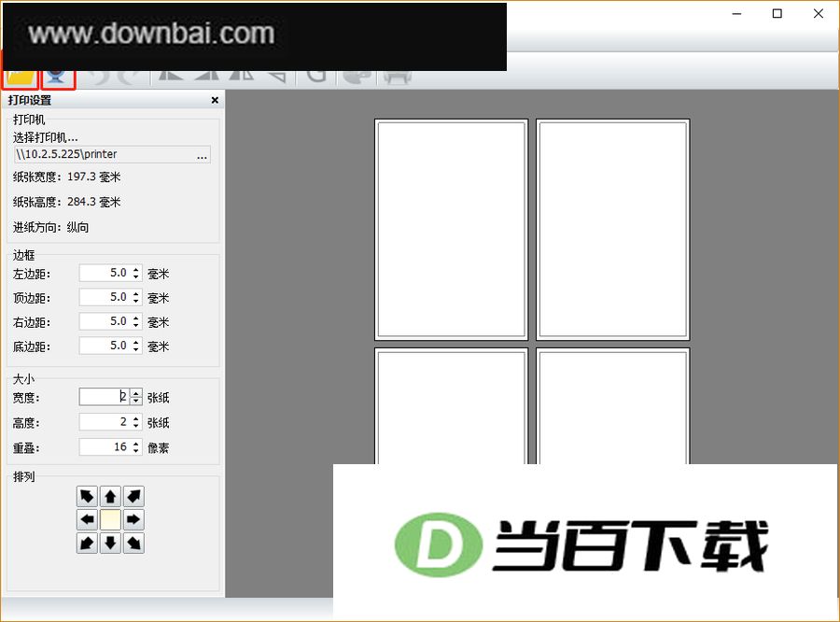The height and width of the screenshot is (622, 840).
Task: Choose the center arrangement button
Action: coord(110,519)
